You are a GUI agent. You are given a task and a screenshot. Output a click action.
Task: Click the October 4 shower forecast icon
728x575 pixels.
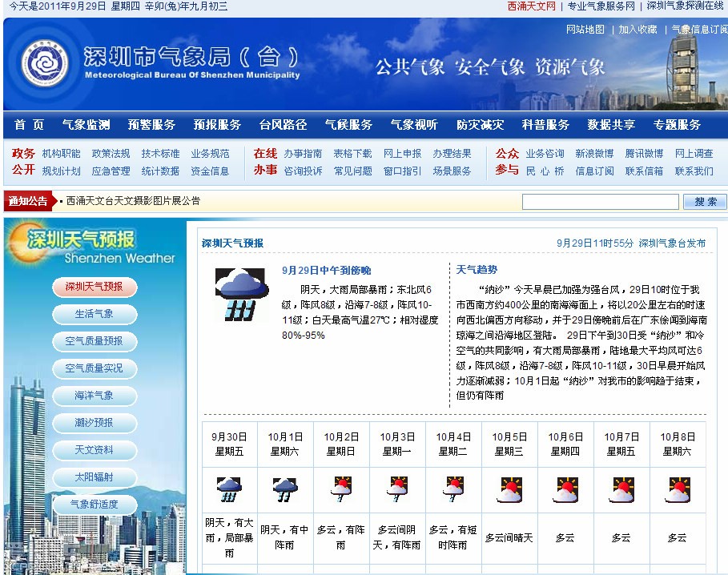(x=453, y=489)
